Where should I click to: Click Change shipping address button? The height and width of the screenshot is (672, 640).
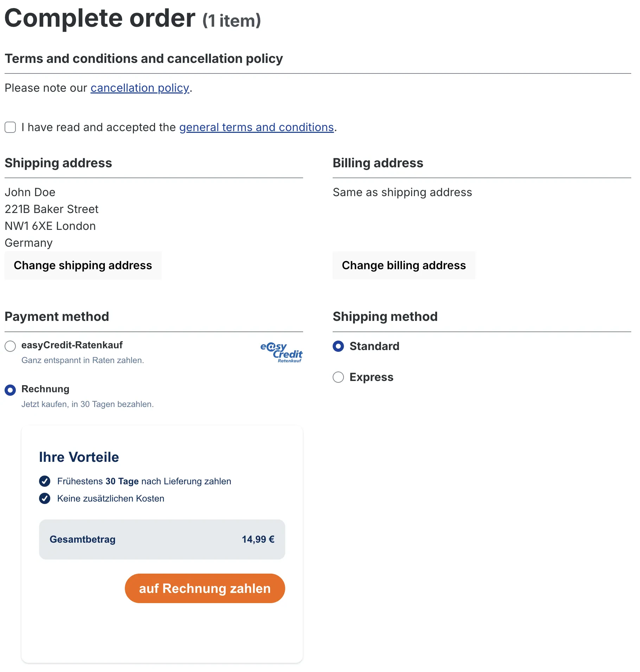pos(83,265)
